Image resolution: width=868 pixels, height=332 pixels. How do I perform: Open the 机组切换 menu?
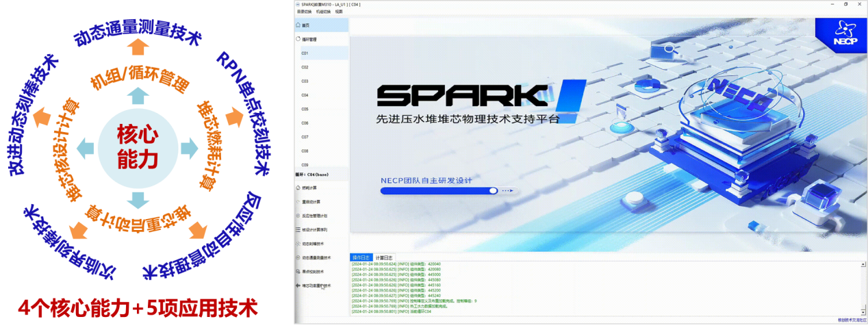coord(323,12)
